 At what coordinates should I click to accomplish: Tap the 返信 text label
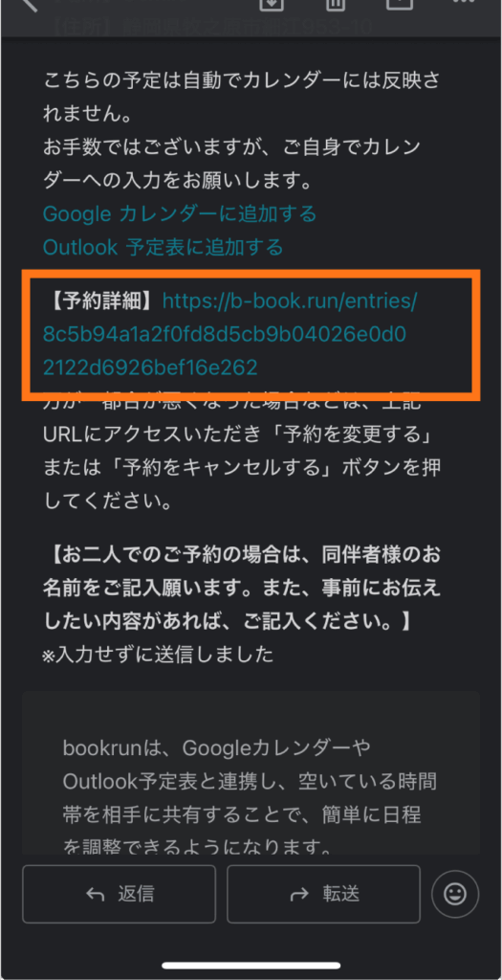(136, 895)
